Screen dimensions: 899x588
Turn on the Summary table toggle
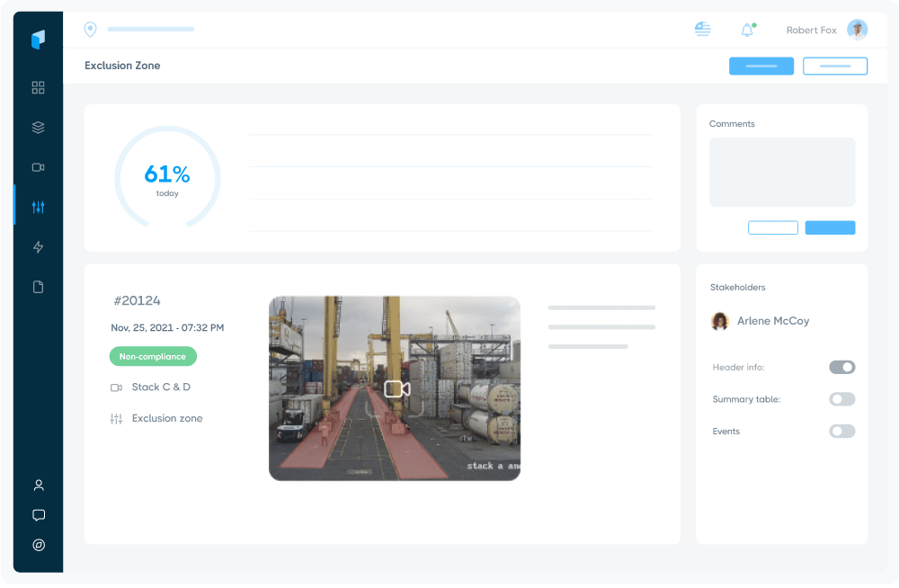point(841,398)
